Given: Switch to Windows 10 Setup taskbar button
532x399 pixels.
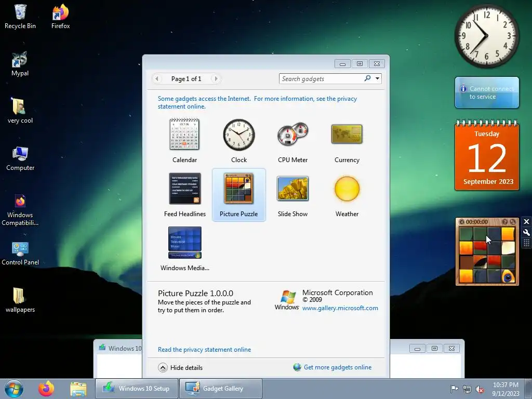Looking at the screenshot, I should click(x=137, y=389).
